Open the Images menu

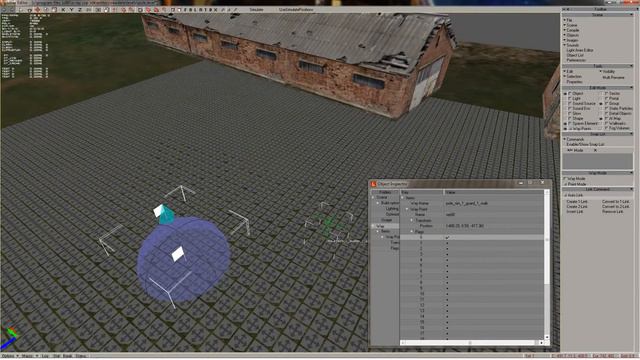(x=572, y=40)
